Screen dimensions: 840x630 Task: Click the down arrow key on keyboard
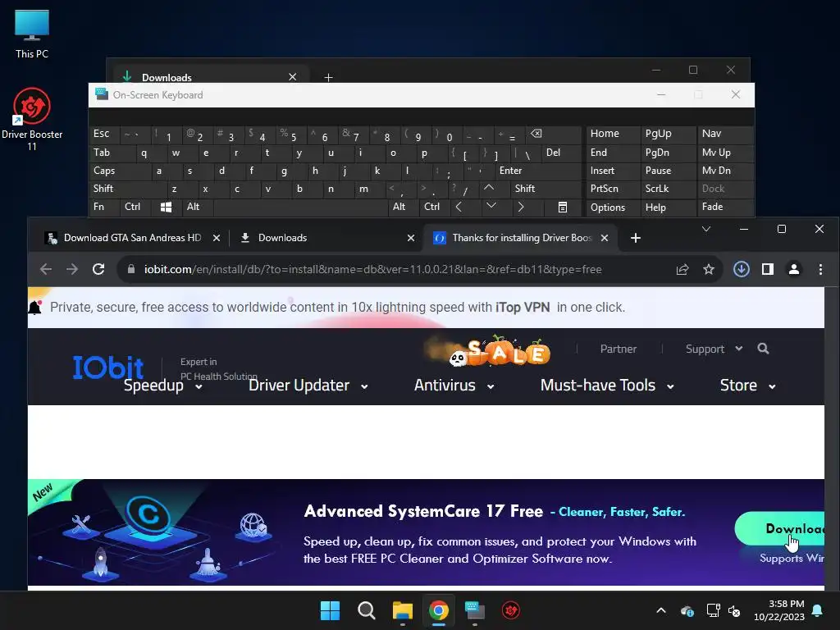point(491,206)
